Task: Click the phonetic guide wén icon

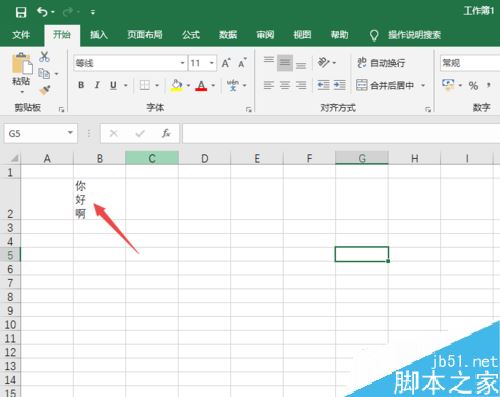Action: [x=233, y=85]
